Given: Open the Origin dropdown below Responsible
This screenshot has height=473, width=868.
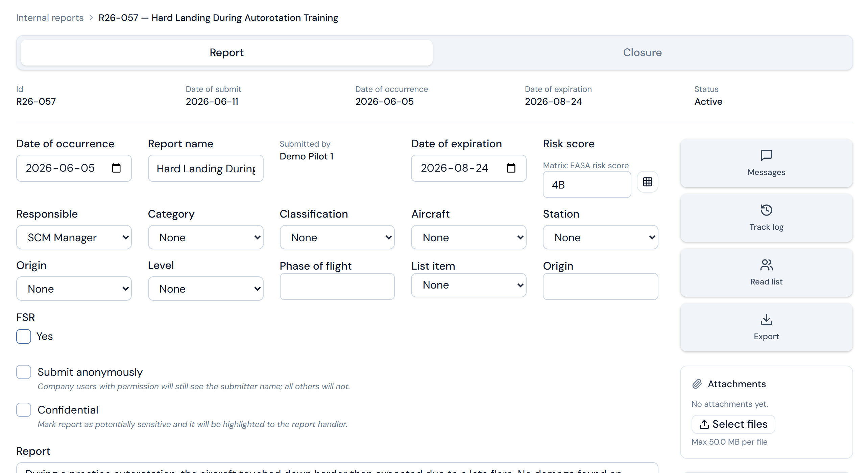Looking at the screenshot, I should [74, 289].
